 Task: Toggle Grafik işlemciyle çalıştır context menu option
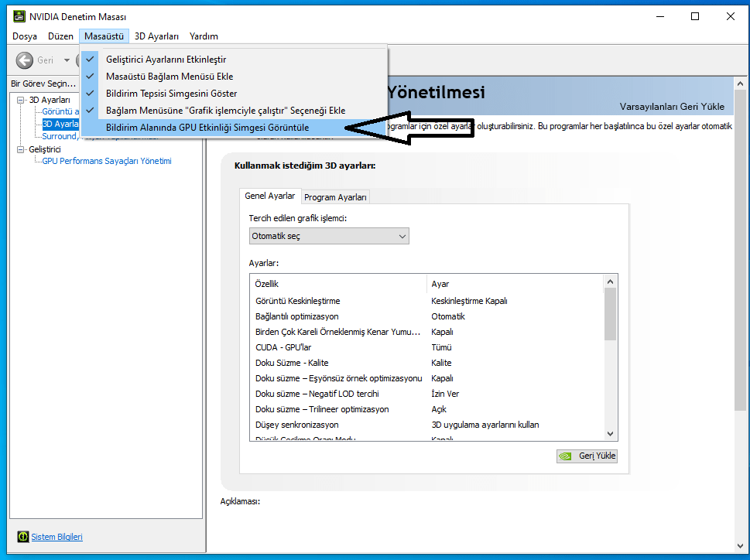point(234,111)
